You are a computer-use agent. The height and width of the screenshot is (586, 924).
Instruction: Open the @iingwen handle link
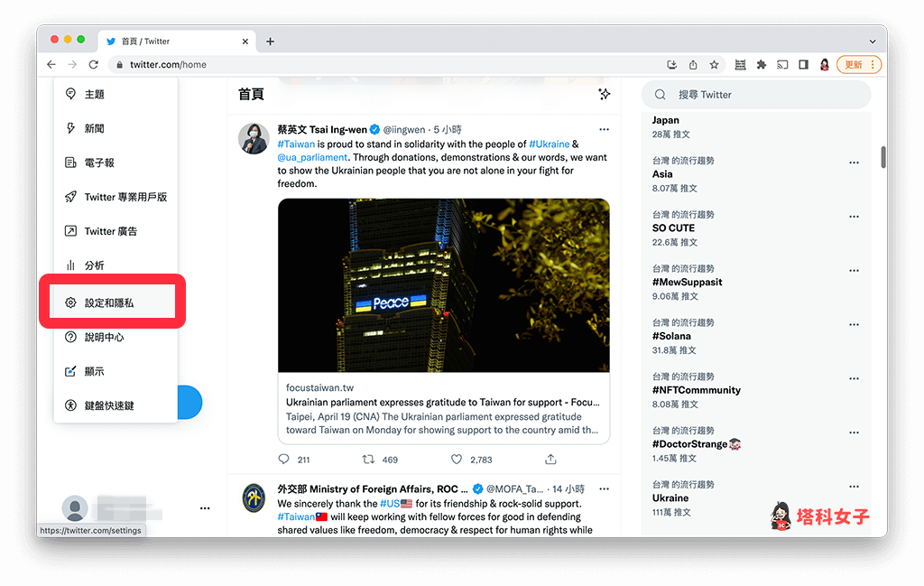pos(404,130)
